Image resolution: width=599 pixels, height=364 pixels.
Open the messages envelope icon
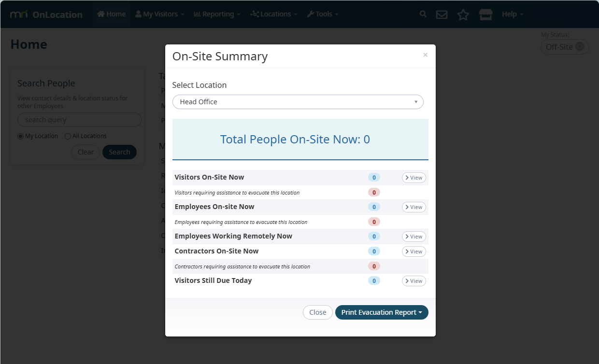[442, 14]
